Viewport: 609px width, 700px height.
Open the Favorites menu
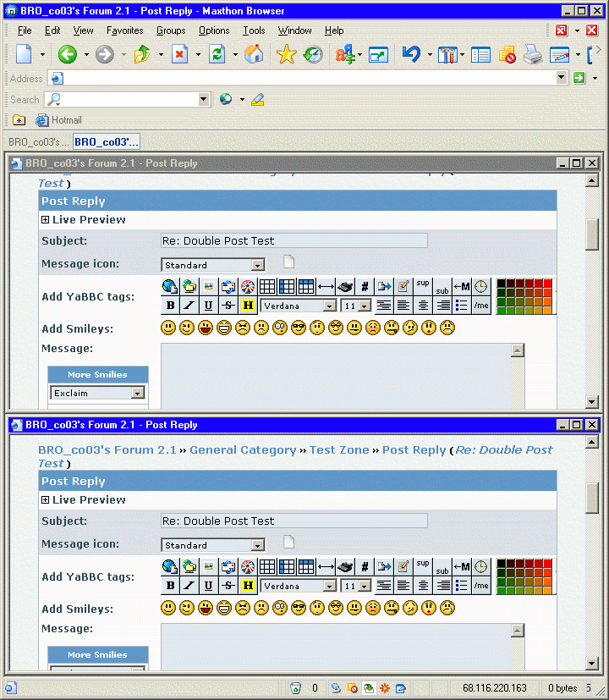124,30
